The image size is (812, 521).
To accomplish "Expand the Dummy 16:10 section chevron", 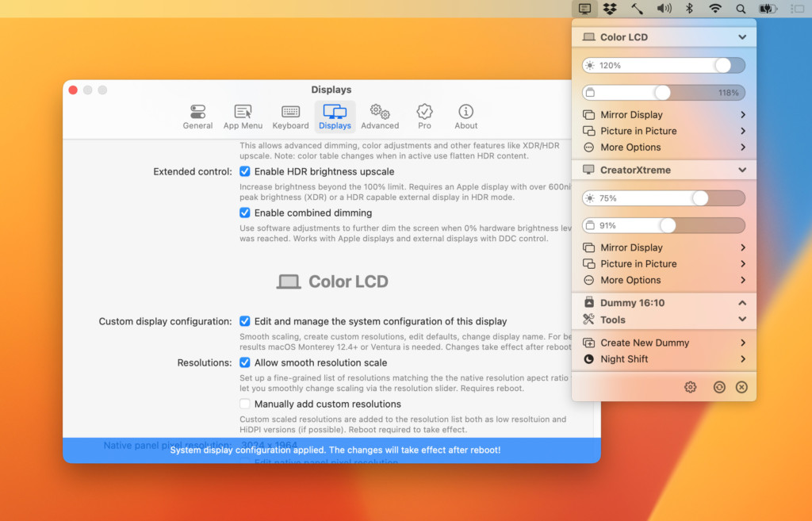I will tap(742, 303).
